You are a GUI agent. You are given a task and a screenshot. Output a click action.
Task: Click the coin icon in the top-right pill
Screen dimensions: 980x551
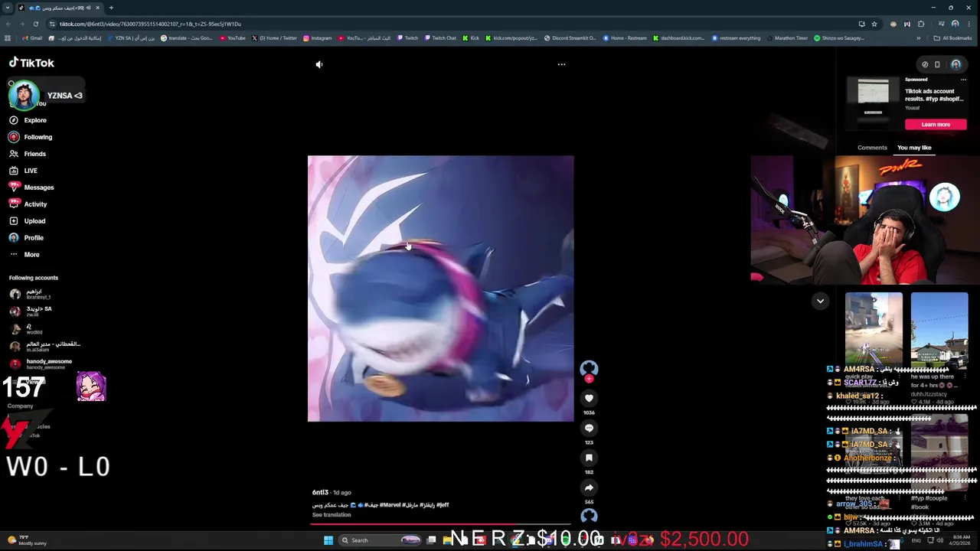click(x=925, y=64)
